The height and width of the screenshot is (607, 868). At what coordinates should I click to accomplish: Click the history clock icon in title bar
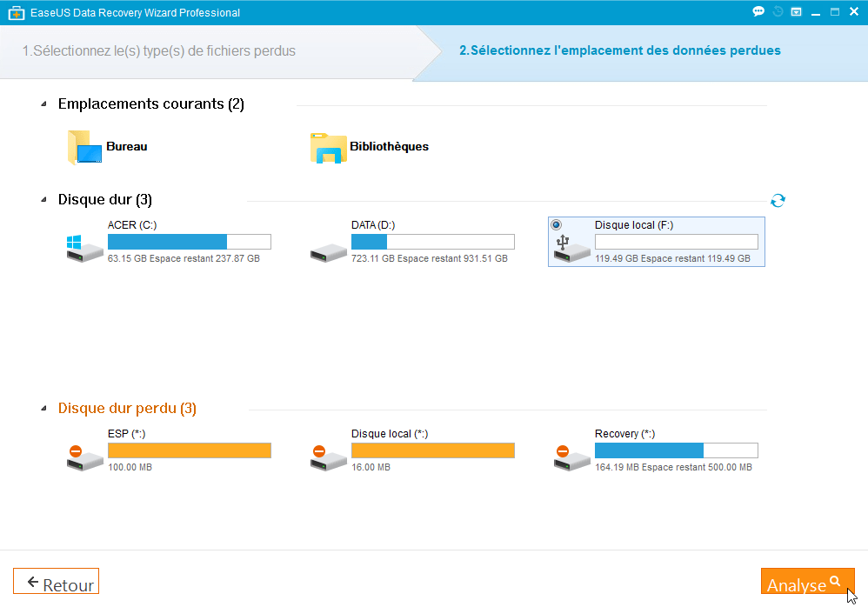pos(778,11)
